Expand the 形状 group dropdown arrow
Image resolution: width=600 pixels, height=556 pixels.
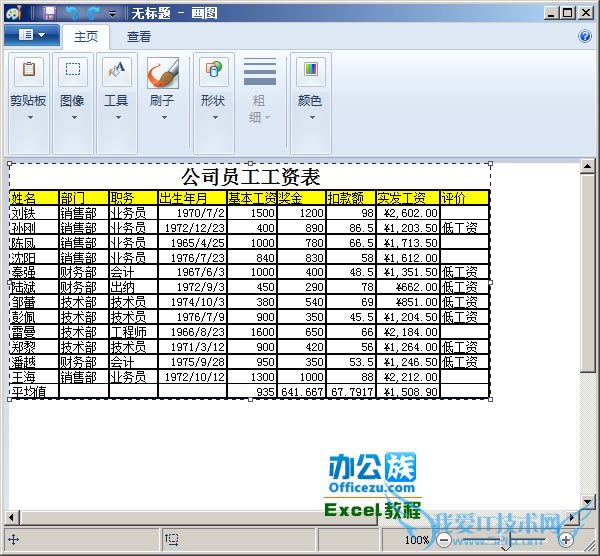tap(215, 117)
